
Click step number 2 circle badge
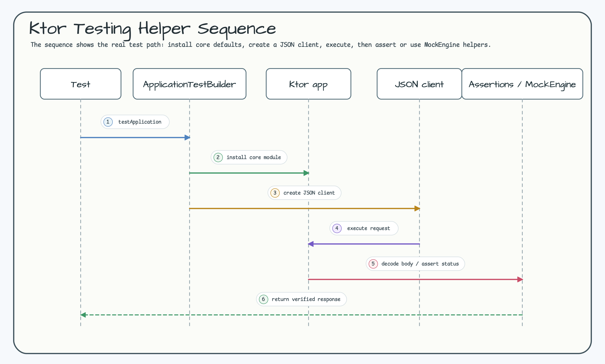pyautogui.click(x=218, y=157)
